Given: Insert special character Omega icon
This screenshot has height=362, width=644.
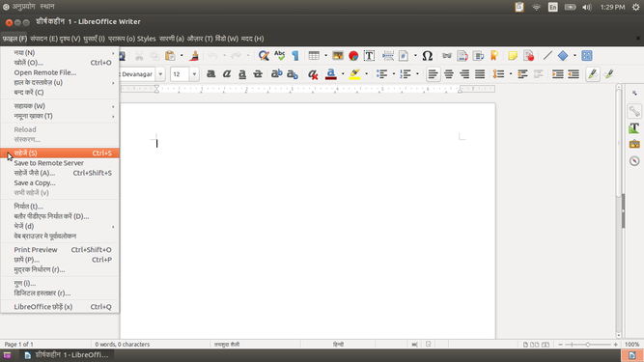Looking at the screenshot, I should tap(428, 55).
